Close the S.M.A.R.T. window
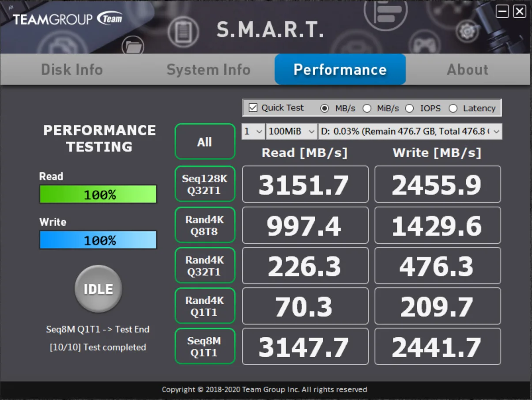The image size is (532, 400). [x=520, y=11]
